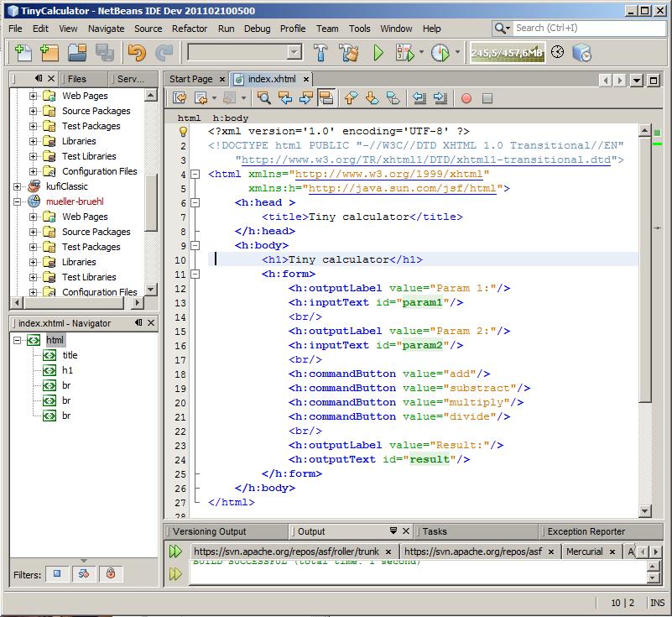Toggle the lock filter in Navigator

pyautogui.click(x=110, y=574)
